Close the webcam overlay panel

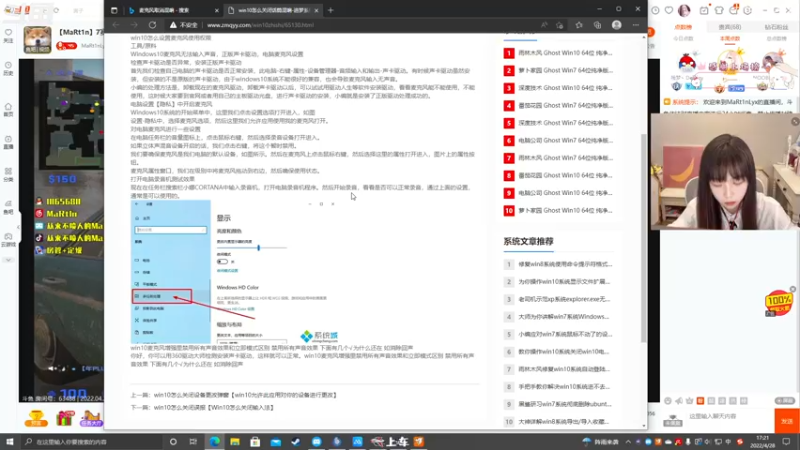click(795, 121)
